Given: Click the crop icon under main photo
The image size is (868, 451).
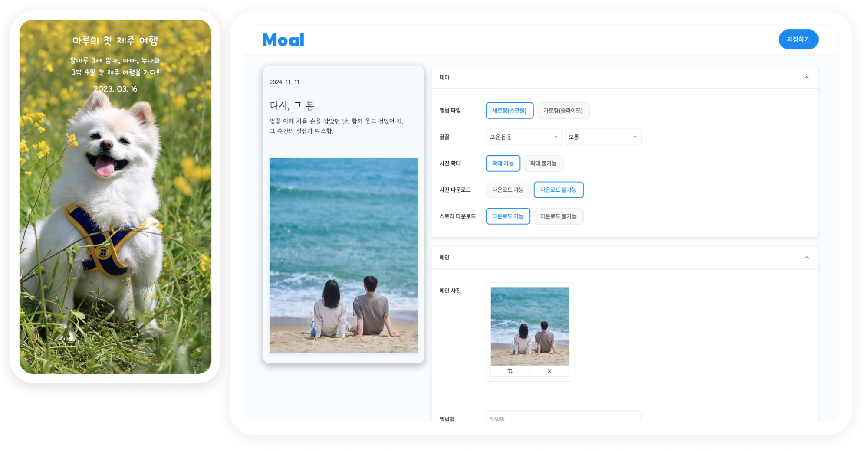Looking at the screenshot, I should pyautogui.click(x=510, y=371).
